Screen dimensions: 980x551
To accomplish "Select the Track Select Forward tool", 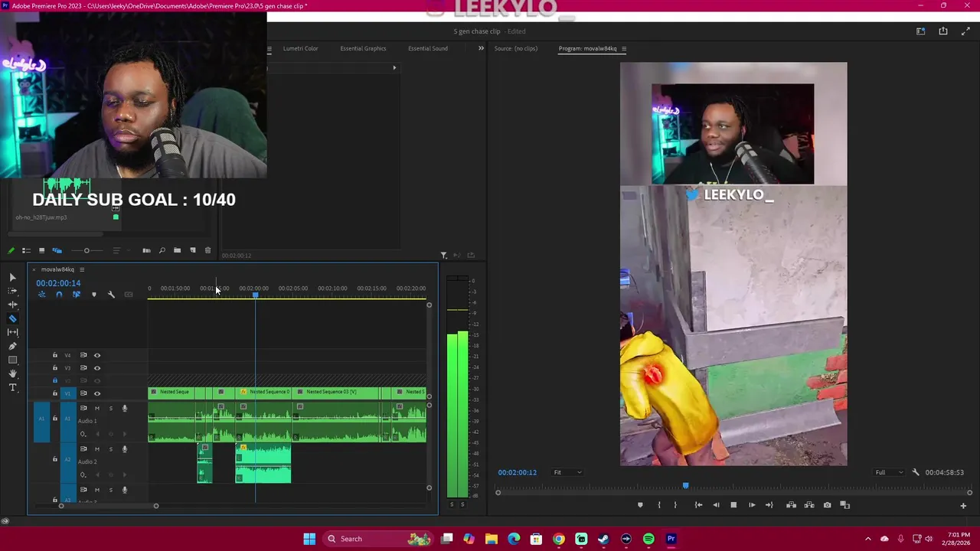I will click(x=12, y=291).
